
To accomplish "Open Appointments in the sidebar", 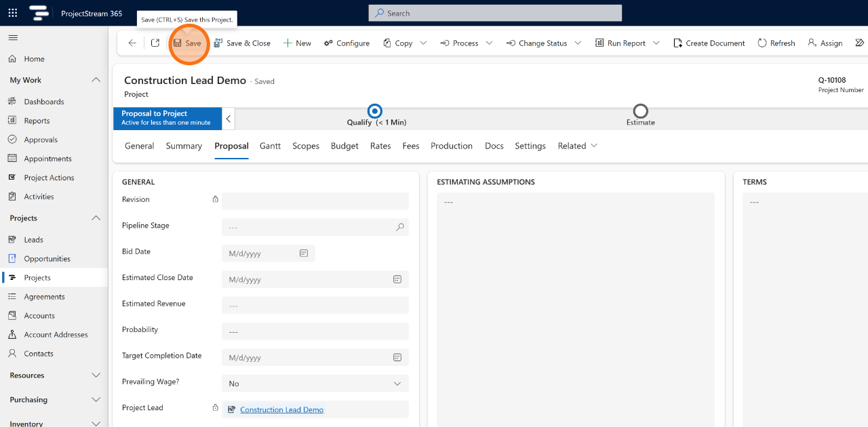I will 47,159.
